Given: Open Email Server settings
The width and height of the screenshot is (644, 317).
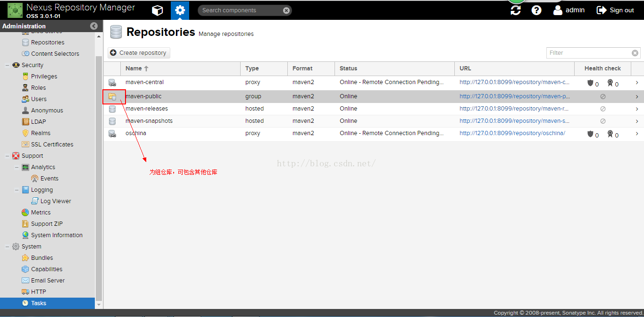Looking at the screenshot, I should click(48, 281).
